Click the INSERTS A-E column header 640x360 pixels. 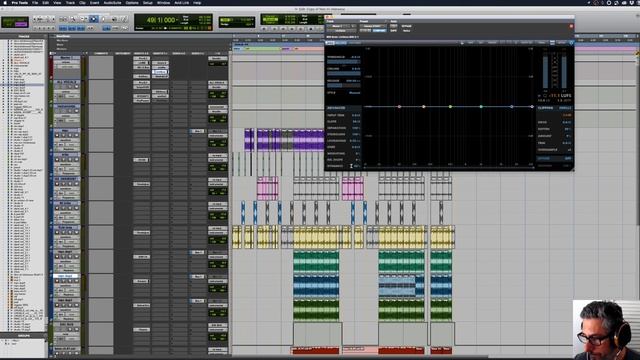pyautogui.click(x=141, y=53)
